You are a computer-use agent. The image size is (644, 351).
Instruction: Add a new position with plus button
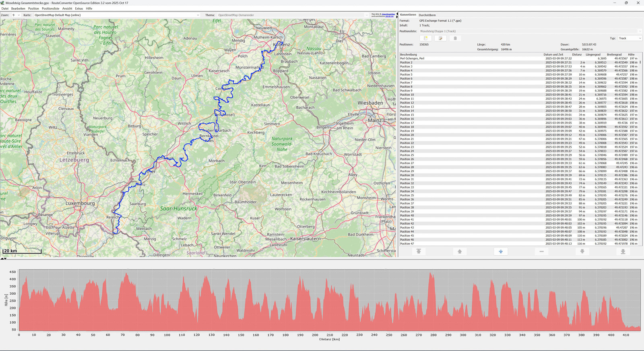pyautogui.click(x=501, y=252)
